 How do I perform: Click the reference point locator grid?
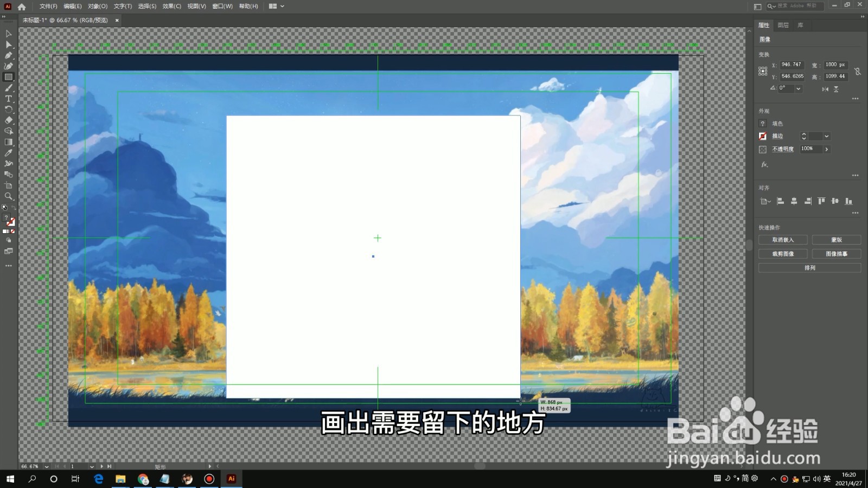point(763,71)
